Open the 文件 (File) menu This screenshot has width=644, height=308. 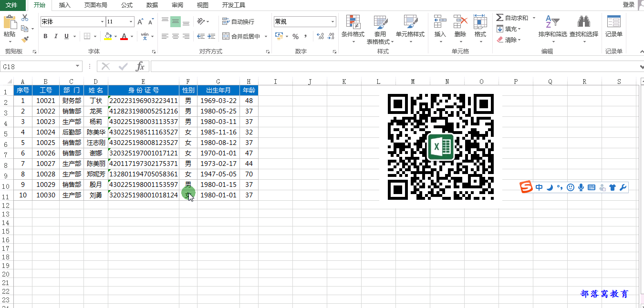click(x=11, y=5)
